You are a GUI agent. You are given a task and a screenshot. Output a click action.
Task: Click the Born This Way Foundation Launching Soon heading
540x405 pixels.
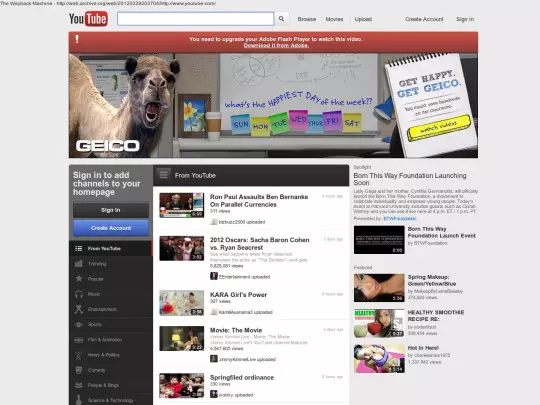coord(410,179)
